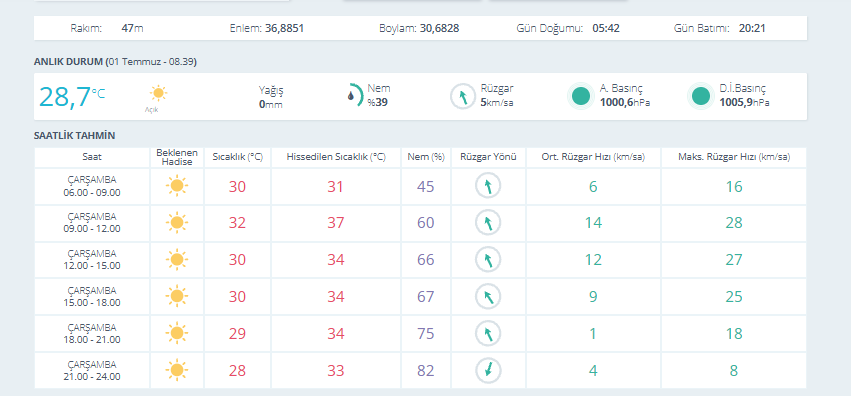The height and width of the screenshot is (396, 851).
Task: Click the sun icon for 18.00 - 21.00 forecast
Action: coord(177,334)
